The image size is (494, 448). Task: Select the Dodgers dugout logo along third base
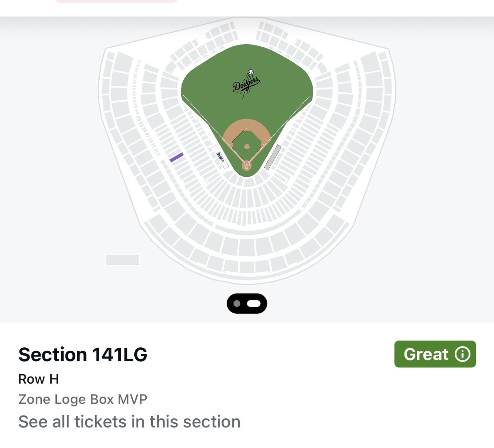[220, 157]
